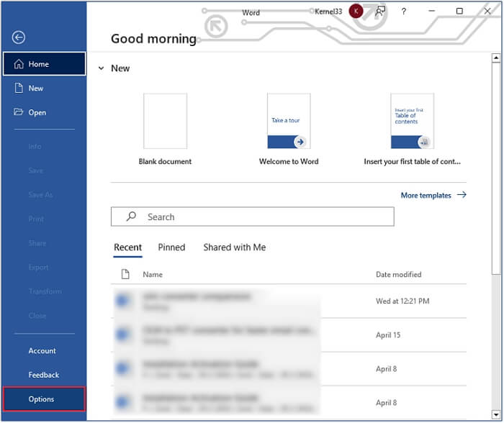
Task: Click the document icon in list header
Action: pos(125,274)
